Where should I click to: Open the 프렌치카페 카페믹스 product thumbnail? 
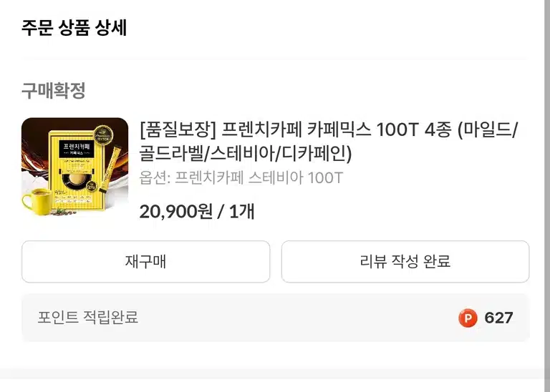pos(74,169)
